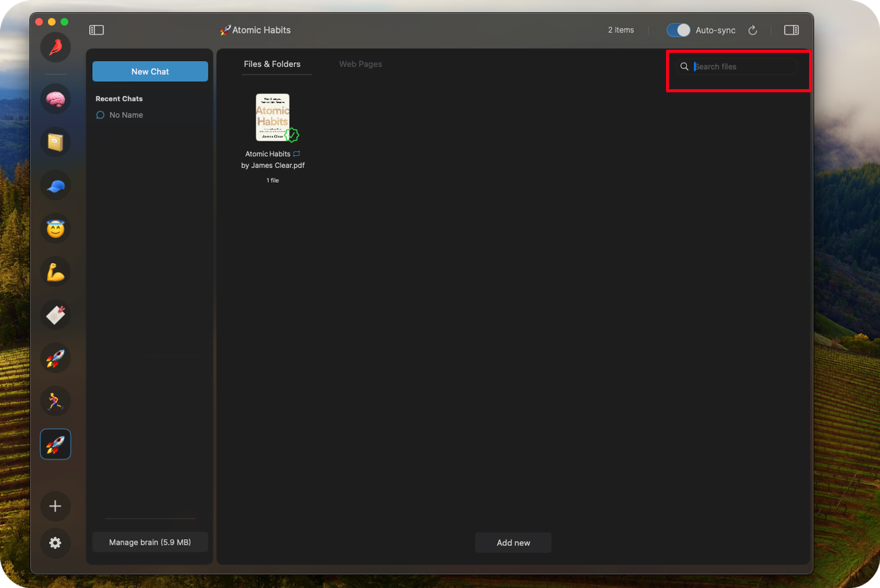Select the Files & Folders tab
Screen dimensions: 880x588
pos(271,64)
